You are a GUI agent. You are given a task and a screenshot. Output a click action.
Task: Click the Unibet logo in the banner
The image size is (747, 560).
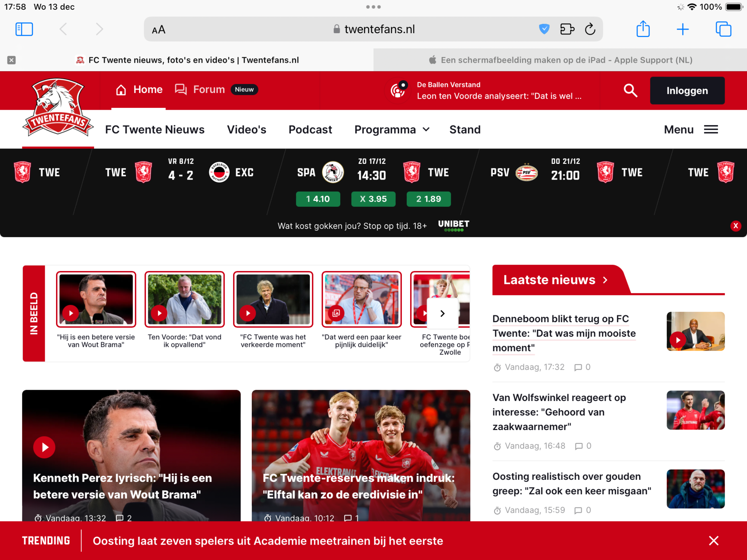[453, 224]
